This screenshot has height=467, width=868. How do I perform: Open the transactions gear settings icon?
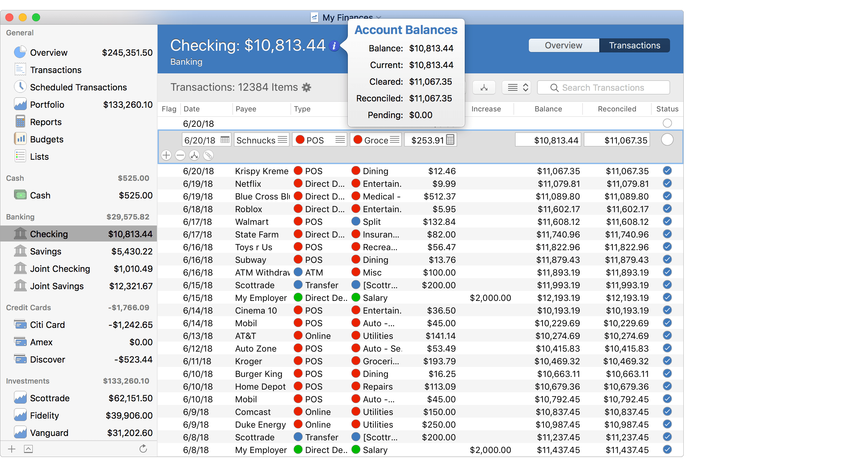(306, 87)
